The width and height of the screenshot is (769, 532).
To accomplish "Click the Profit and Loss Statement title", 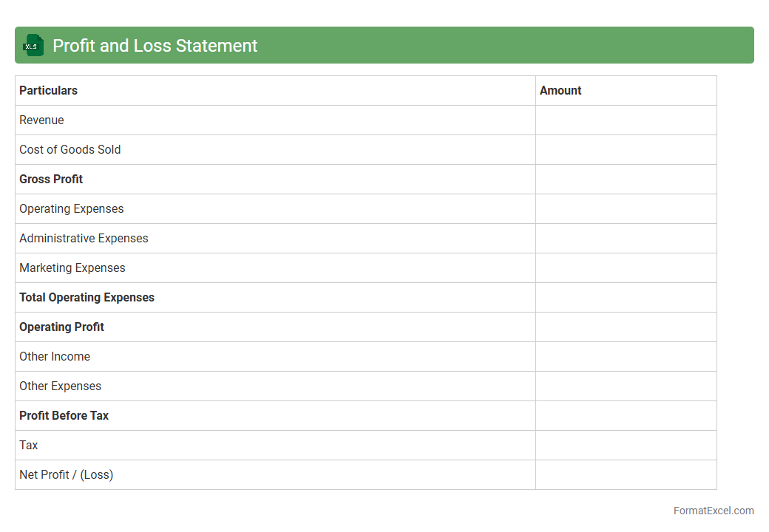I will [155, 46].
